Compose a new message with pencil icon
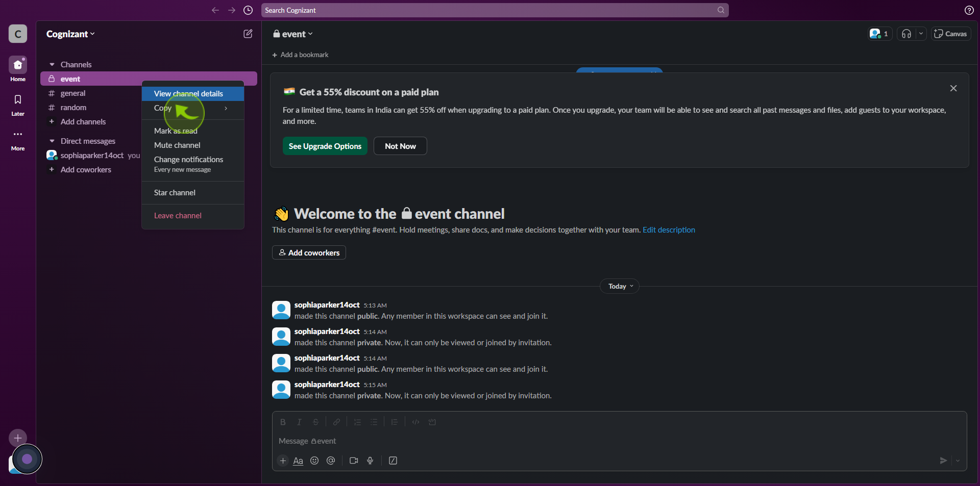 pyautogui.click(x=248, y=34)
